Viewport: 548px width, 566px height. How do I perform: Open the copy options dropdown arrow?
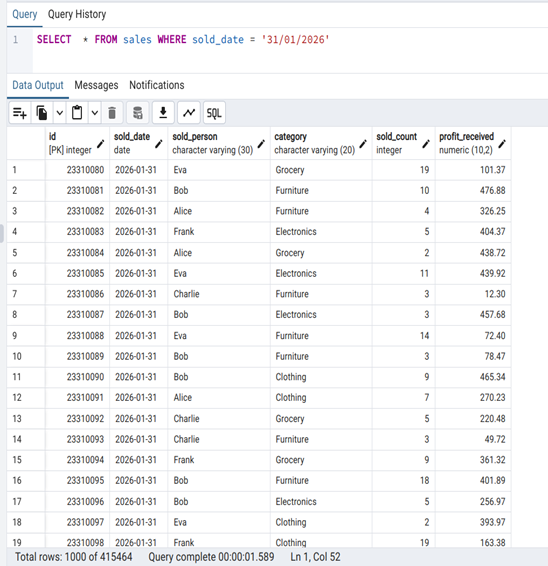pyautogui.click(x=60, y=113)
